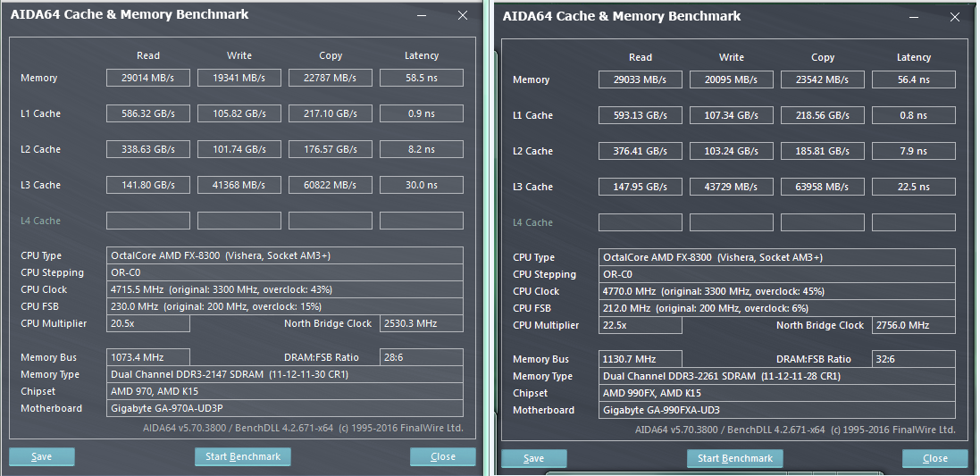
Task: Select L1 Cache Read value 586.32 GB/s
Action: [x=148, y=113]
